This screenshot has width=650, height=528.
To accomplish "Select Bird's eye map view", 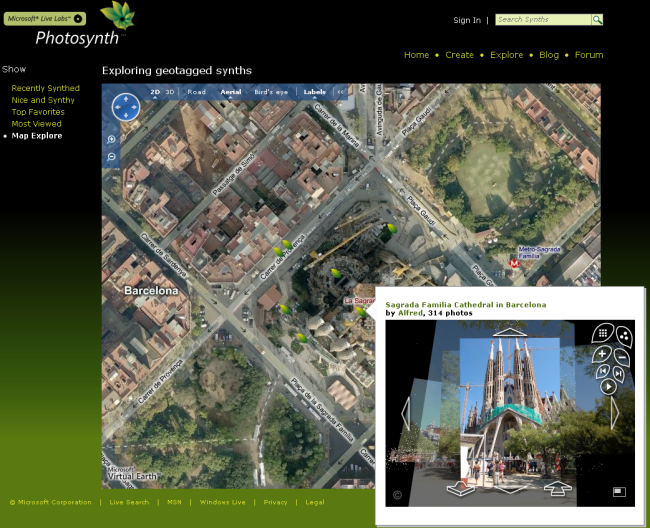I will coord(271,92).
